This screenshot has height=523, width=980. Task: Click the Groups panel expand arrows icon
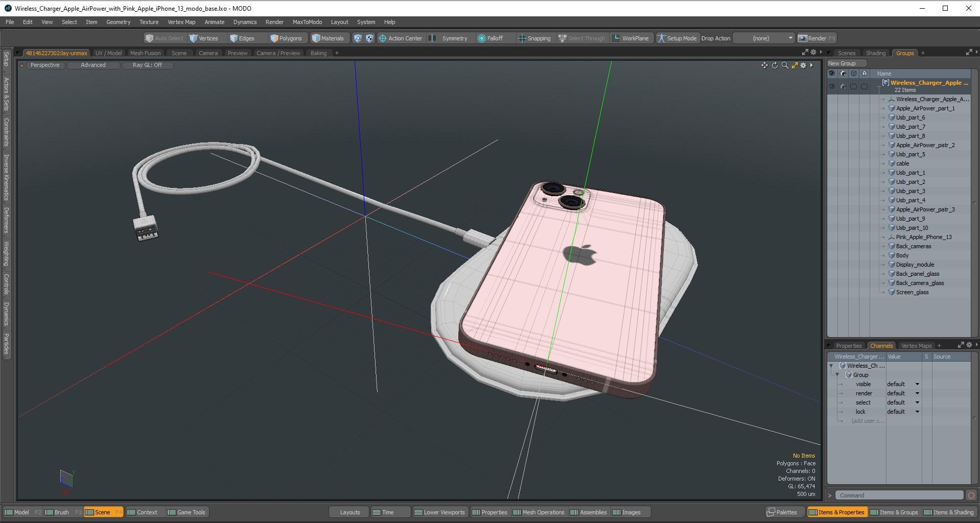click(x=969, y=53)
